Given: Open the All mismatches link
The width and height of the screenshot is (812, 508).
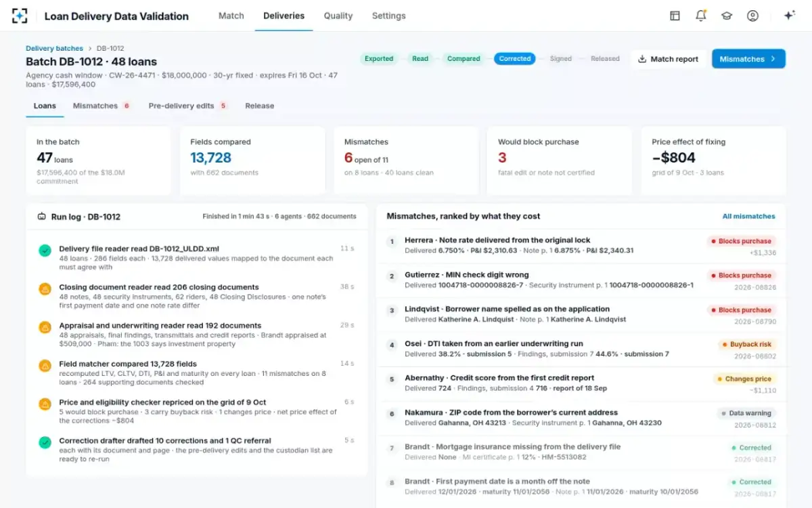Looking at the screenshot, I should pyautogui.click(x=749, y=217).
